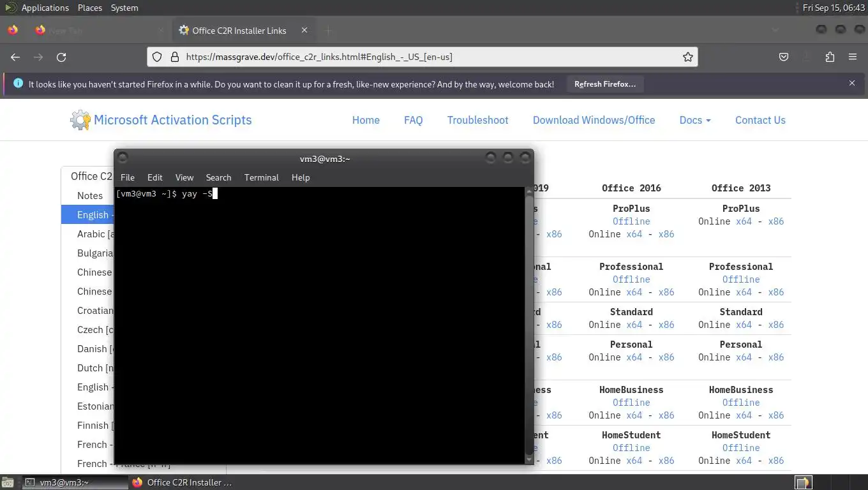
Task: Switch to the Office C2R Installer Links tab
Action: tap(243, 30)
